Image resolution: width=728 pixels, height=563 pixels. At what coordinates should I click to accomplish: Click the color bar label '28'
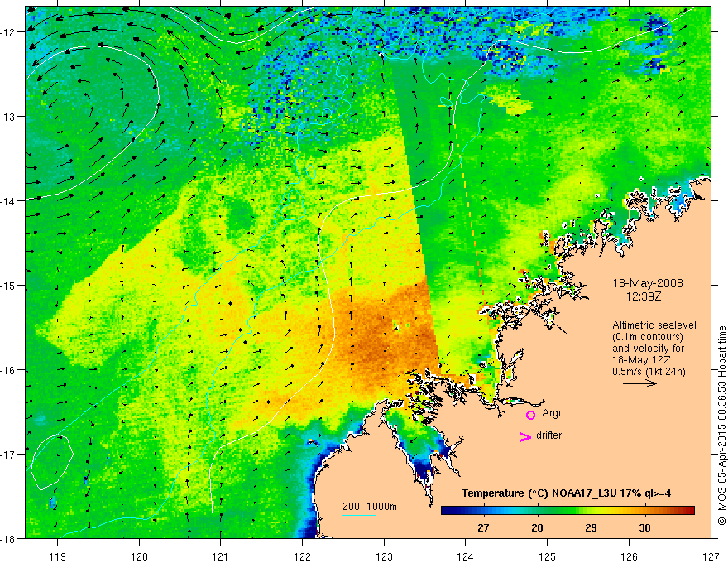tap(537, 527)
